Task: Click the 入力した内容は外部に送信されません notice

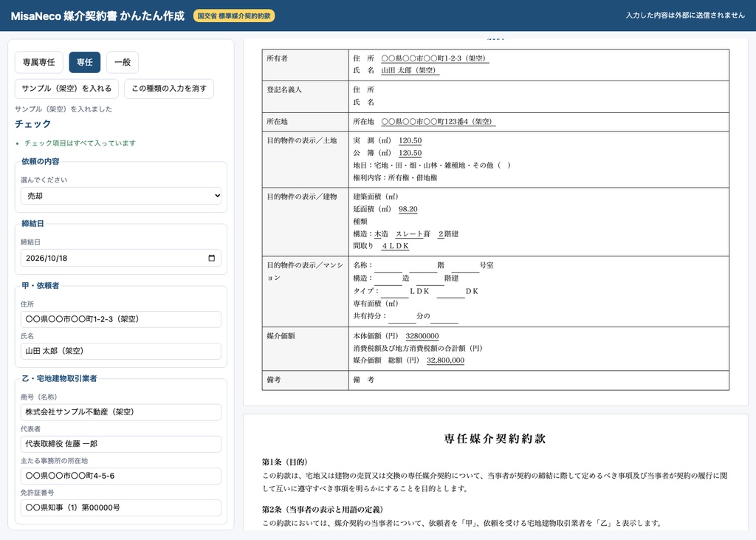Action: click(x=685, y=16)
